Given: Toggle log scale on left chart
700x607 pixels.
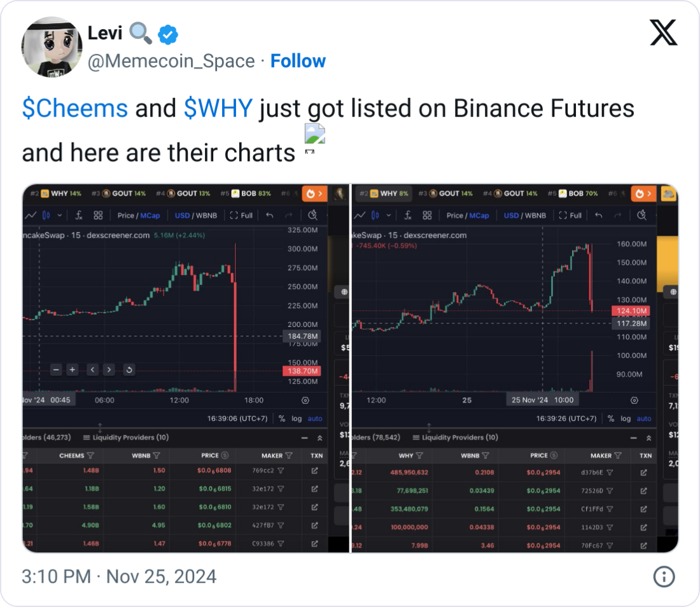Looking at the screenshot, I should (297, 419).
